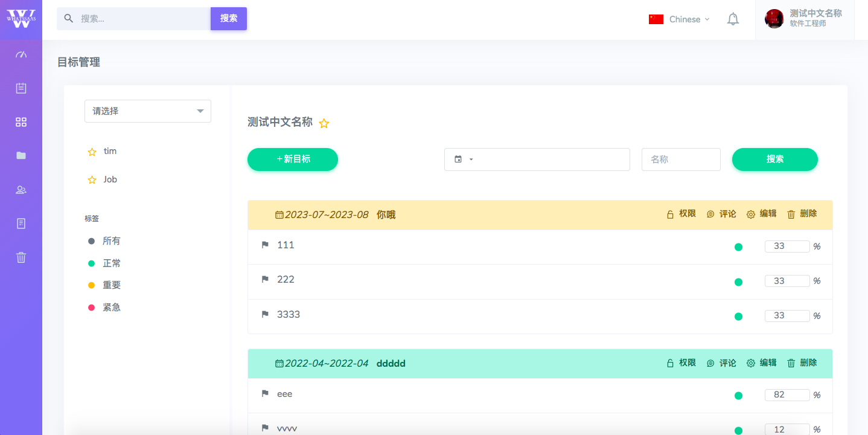Open the trash icon in the sidebar
Image resolution: width=868 pixels, height=435 pixels.
pyautogui.click(x=21, y=257)
